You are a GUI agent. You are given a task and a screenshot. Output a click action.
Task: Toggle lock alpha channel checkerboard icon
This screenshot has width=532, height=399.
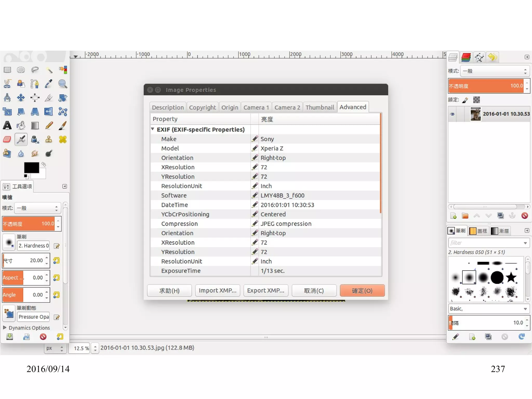(x=476, y=100)
